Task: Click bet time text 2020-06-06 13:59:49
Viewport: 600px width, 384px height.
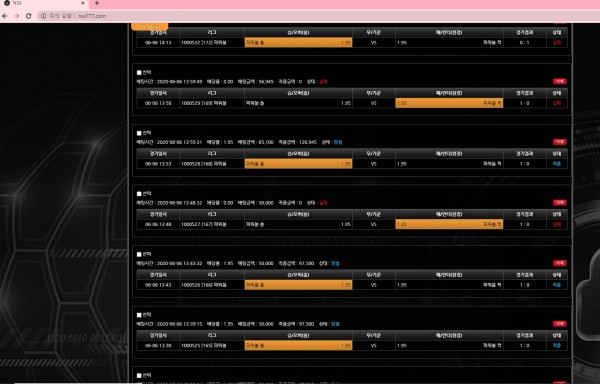Action: [x=179, y=81]
